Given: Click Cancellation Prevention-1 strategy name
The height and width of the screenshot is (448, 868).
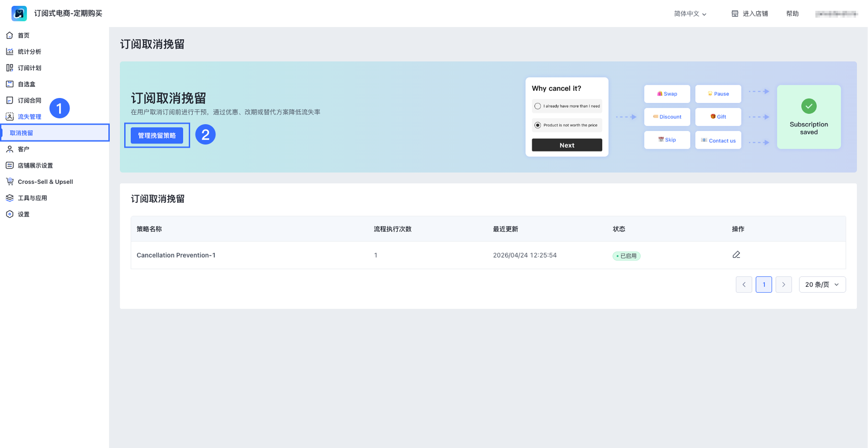Looking at the screenshot, I should pos(176,255).
